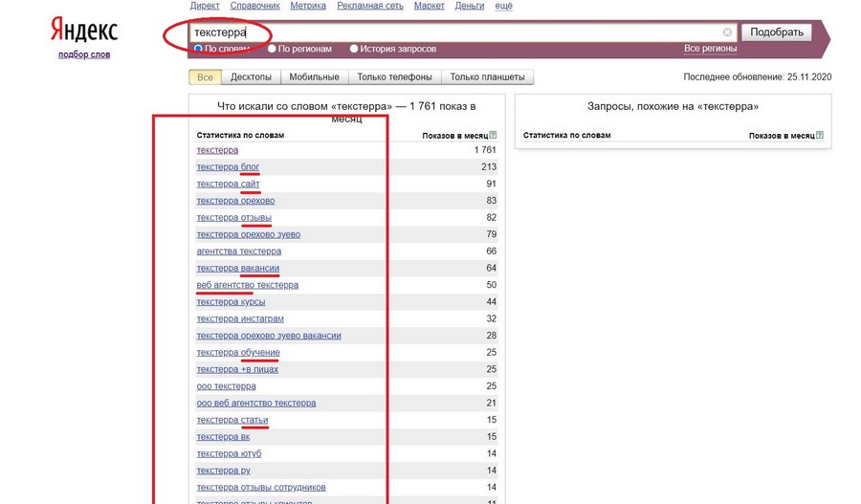Select the "История запросов" radio button

point(355,48)
